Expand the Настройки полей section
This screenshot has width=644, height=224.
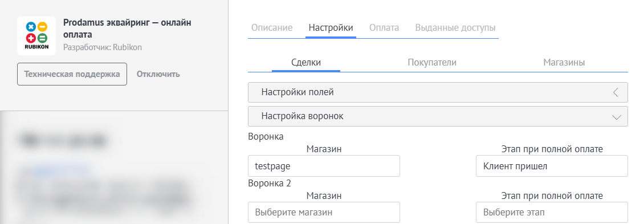click(438, 92)
